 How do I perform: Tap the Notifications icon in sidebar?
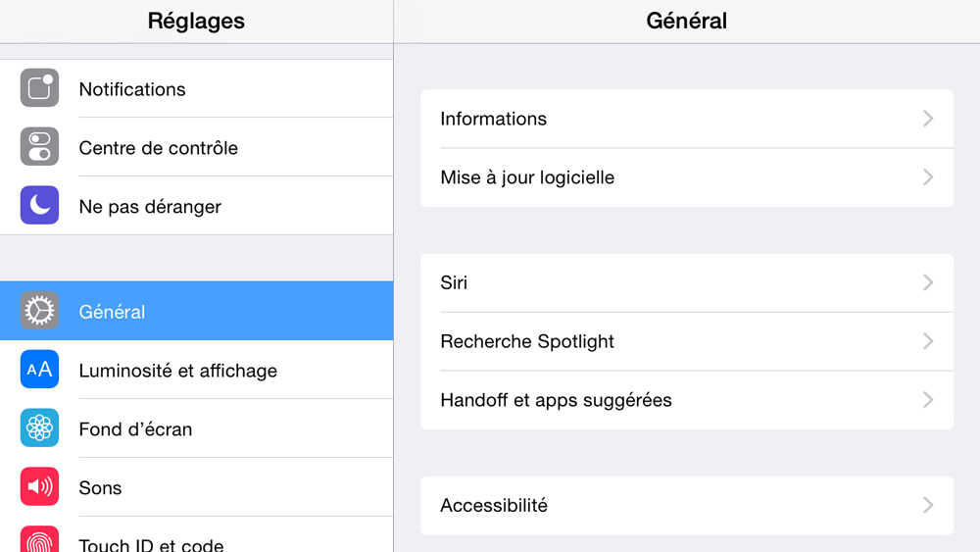pos(39,88)
